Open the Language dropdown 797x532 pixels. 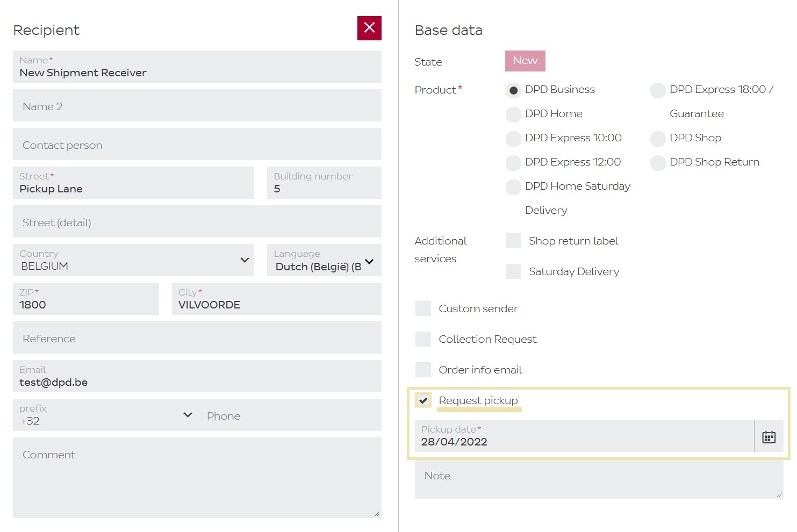(324, 260)
